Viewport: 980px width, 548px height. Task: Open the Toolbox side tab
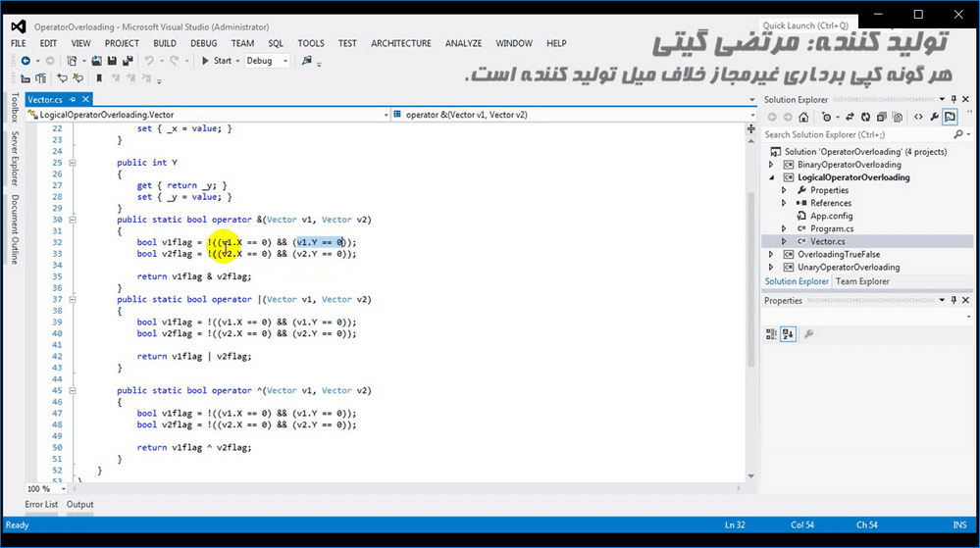pos(15,108)
